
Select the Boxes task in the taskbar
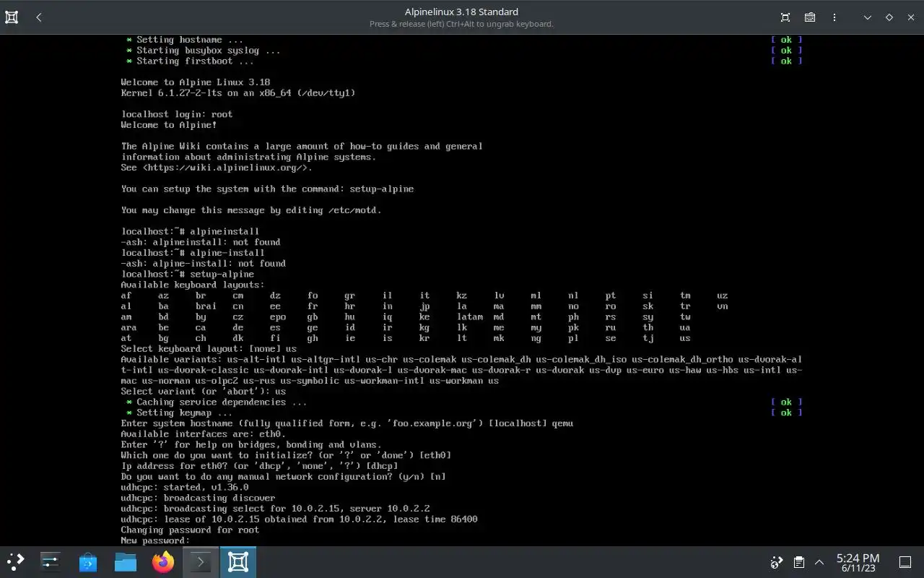click(238, 561)
